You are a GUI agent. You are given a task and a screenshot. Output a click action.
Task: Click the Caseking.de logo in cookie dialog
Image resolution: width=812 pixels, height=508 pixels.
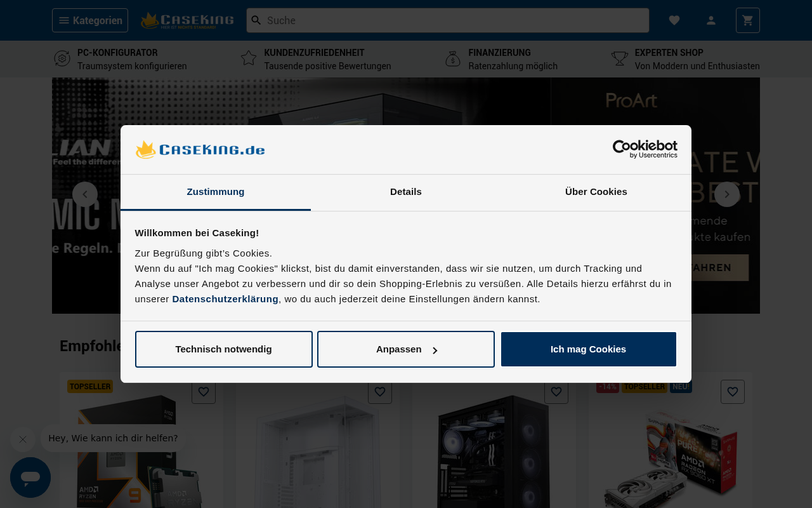(200, 150)
